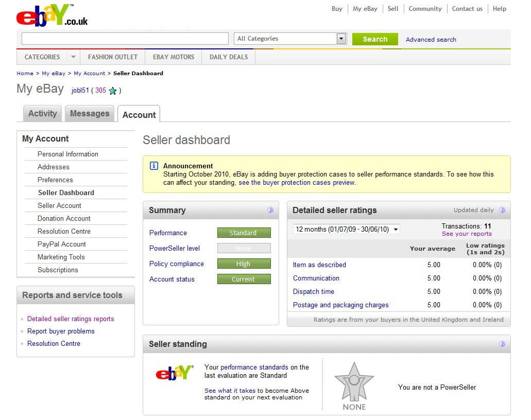Image resolution: width=531 pixels, height=420 pixels.
Task: Click the Announcement info icon
Action: (153, 166)
